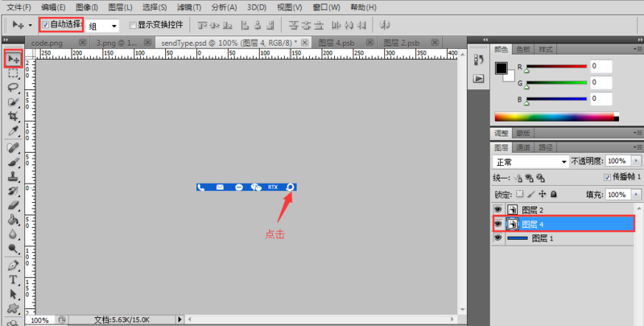Image resolution: width=644 pixels, height=326 pixels.
Task: Click the R red channel slider
Action: coord(556,66)
